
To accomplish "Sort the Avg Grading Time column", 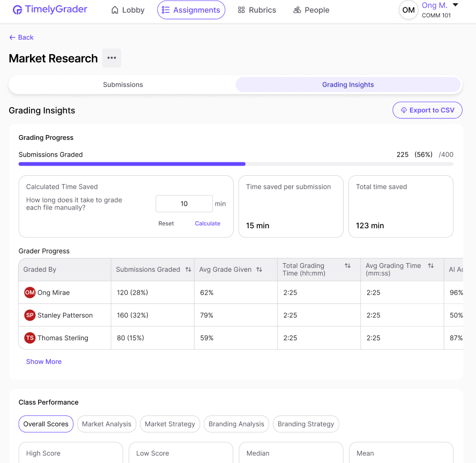I will click(430, 266).
